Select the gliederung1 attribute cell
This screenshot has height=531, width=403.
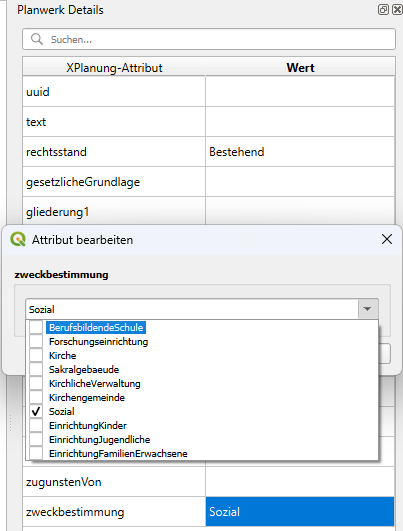tap(114, 211)
